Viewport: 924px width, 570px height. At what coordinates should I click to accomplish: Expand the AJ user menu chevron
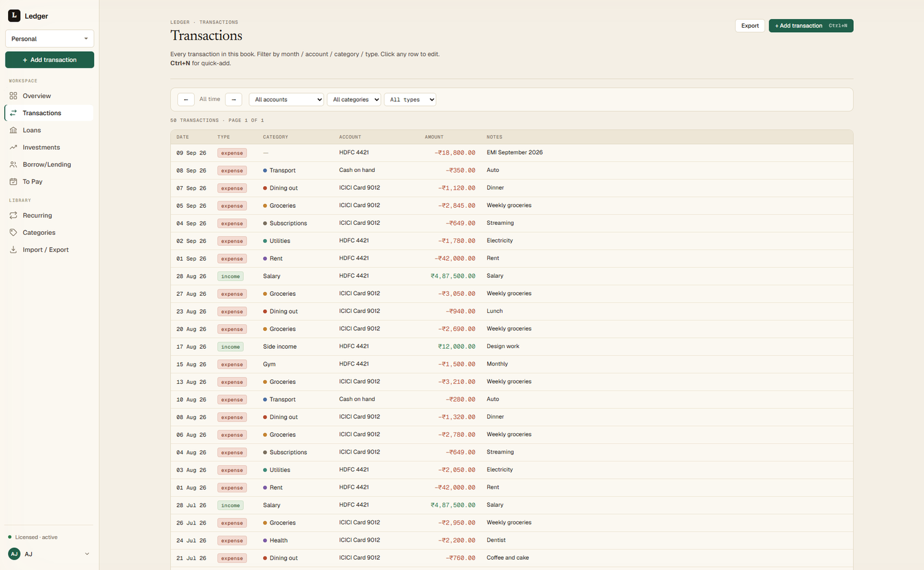(x=87, y=554)
